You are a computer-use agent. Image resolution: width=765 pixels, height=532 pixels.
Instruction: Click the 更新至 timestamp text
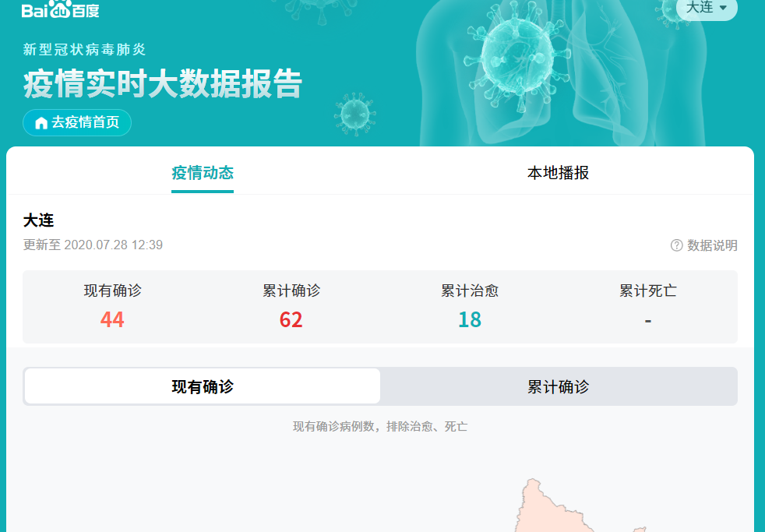tap(93, 245)
